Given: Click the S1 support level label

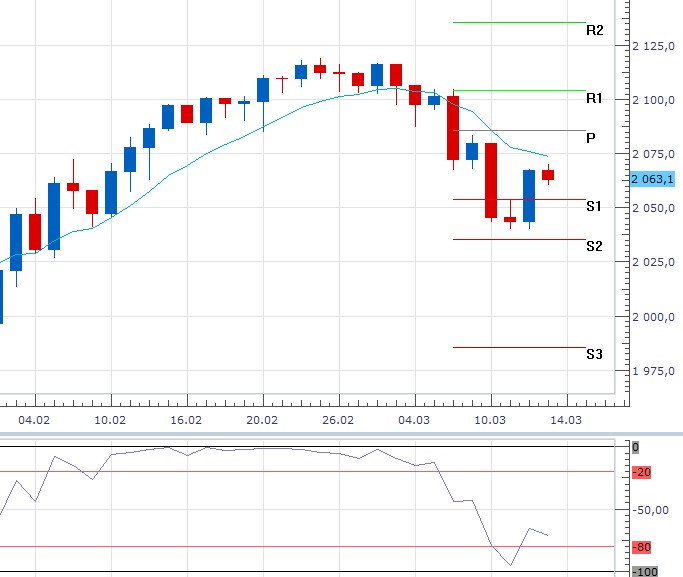Looking at the screenshot, I should [x=594, y=206].
